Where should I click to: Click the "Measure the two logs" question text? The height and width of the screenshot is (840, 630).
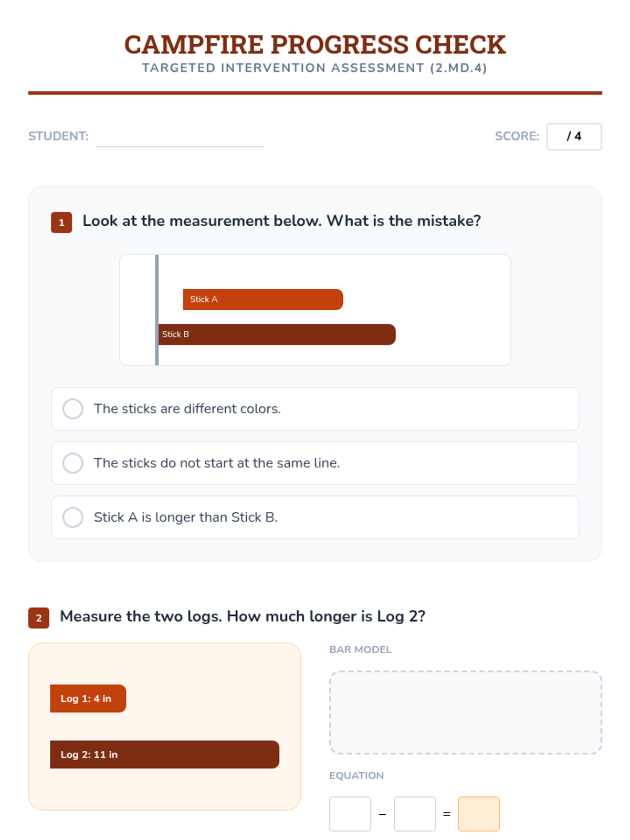(242, 616)
